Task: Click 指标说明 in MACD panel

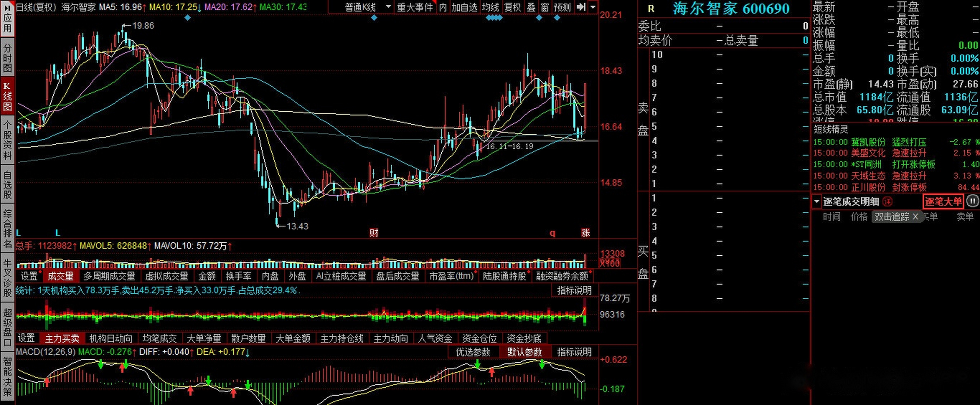Action: click(x=574, y=352)
